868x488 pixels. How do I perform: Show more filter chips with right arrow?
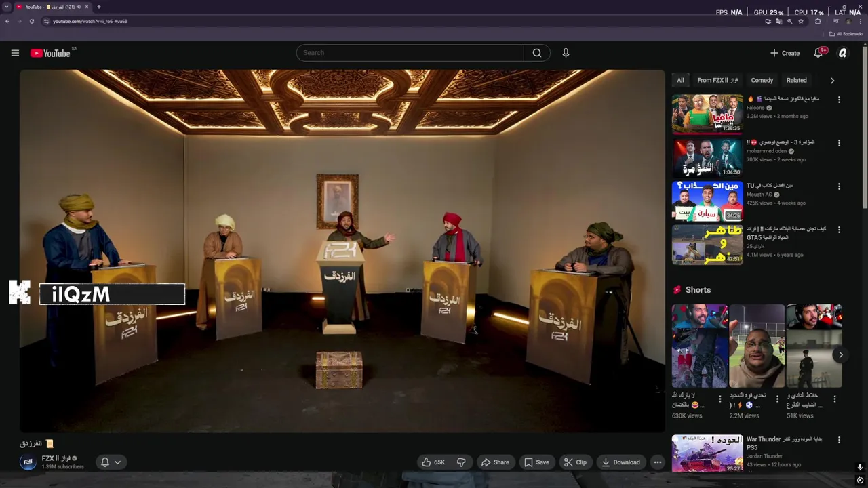(x=832, y=80)
